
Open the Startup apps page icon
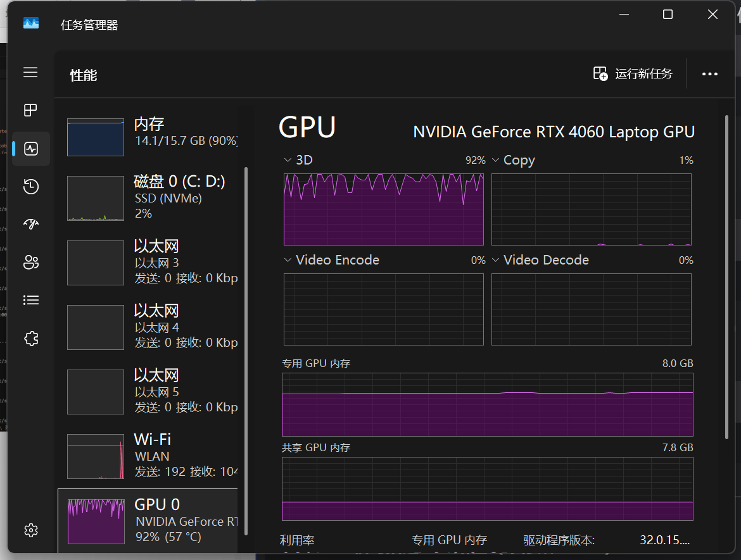click(x=31, y=224)
